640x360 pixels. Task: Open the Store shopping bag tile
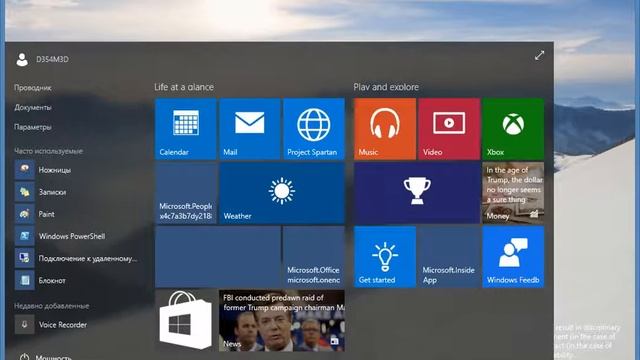tap(186, 321)
